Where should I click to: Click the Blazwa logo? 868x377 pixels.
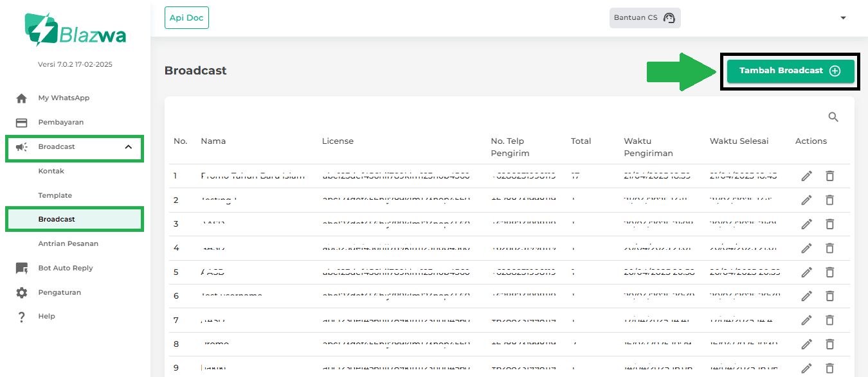click(75, 30)
